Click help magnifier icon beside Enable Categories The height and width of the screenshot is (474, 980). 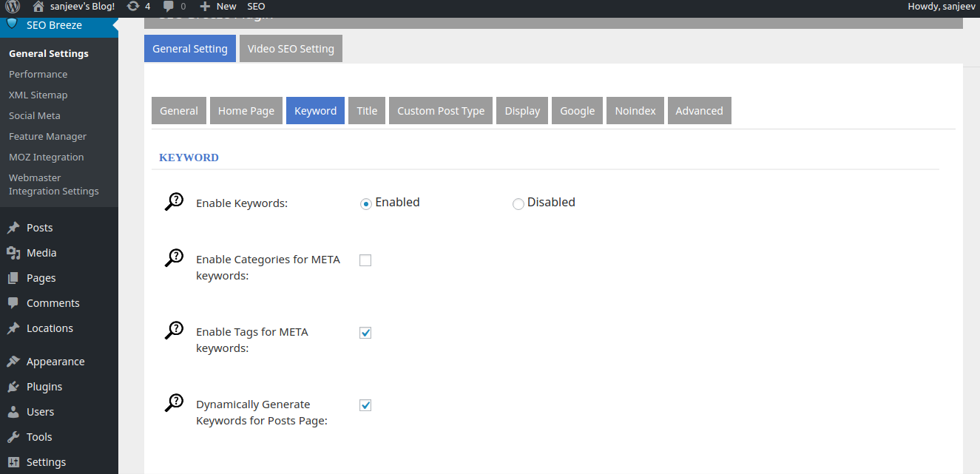tap(174, 258)
